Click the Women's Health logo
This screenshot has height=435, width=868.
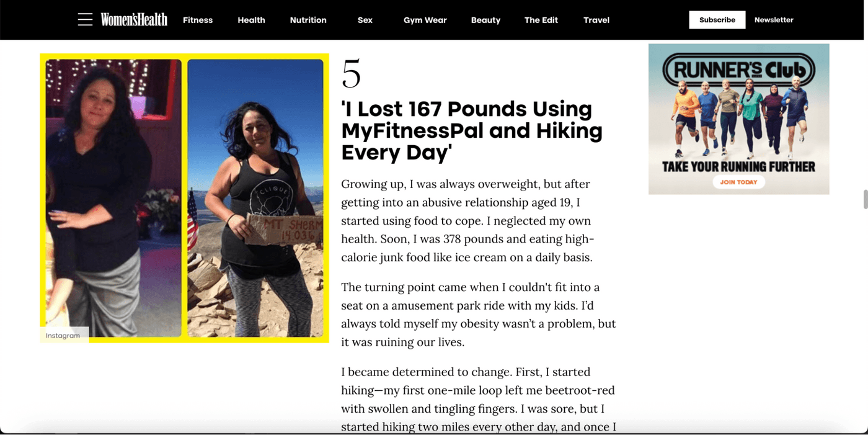(134, 20)
